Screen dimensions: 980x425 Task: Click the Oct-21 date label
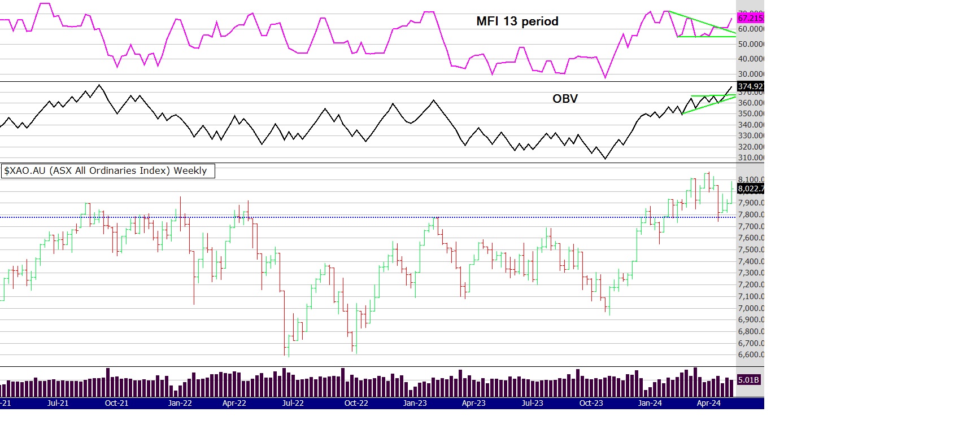click(117, 403)
